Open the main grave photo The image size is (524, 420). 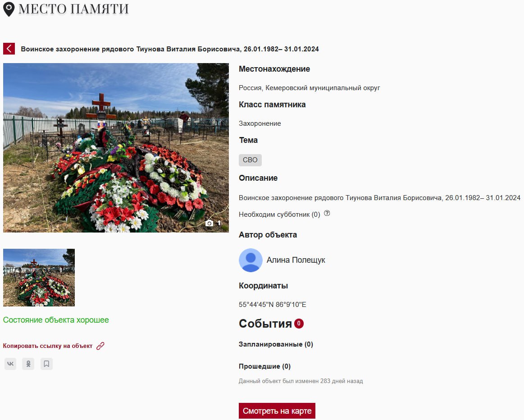[116, 148]
